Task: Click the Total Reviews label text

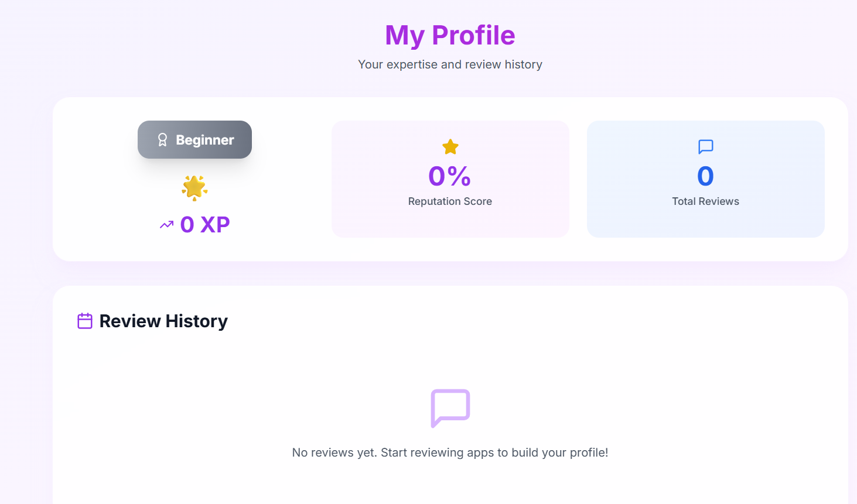Action: click(x=705, y=201)
